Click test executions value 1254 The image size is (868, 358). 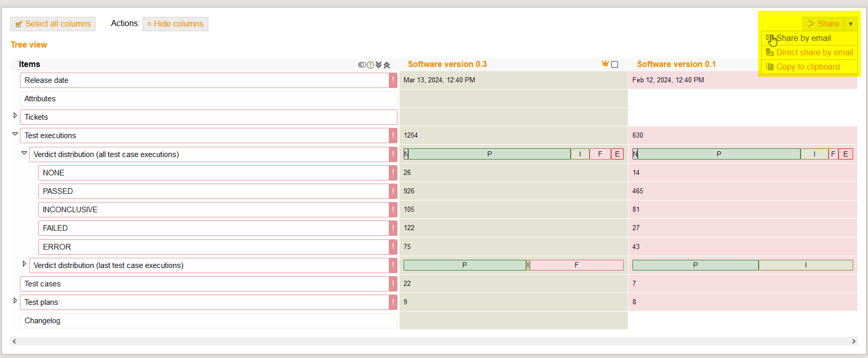411,136
